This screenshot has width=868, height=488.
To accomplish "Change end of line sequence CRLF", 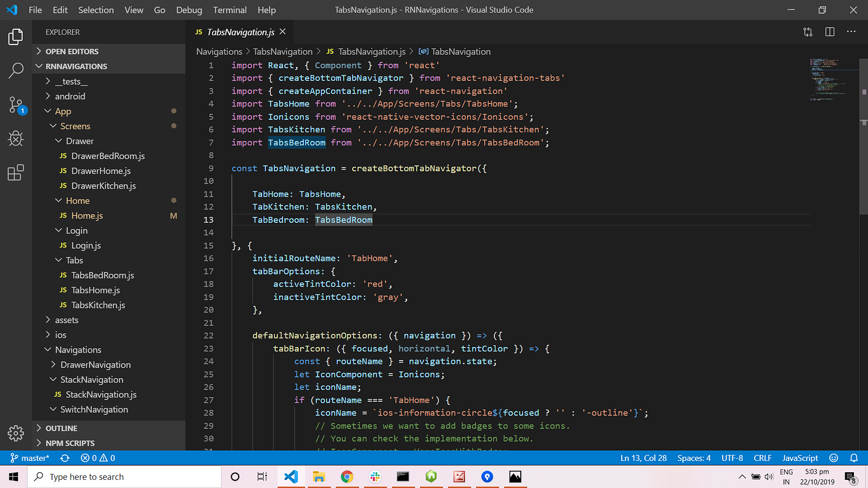I will pyautogui.click(x=762, y=458).
